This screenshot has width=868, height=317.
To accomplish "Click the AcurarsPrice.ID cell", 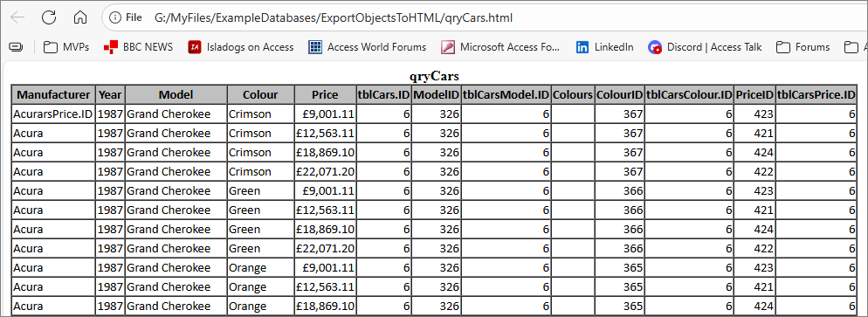I will (x=53, y=114).
